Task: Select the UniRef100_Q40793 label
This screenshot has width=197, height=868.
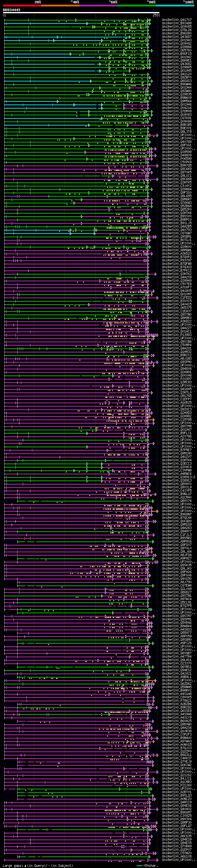Action: (177, 230)
